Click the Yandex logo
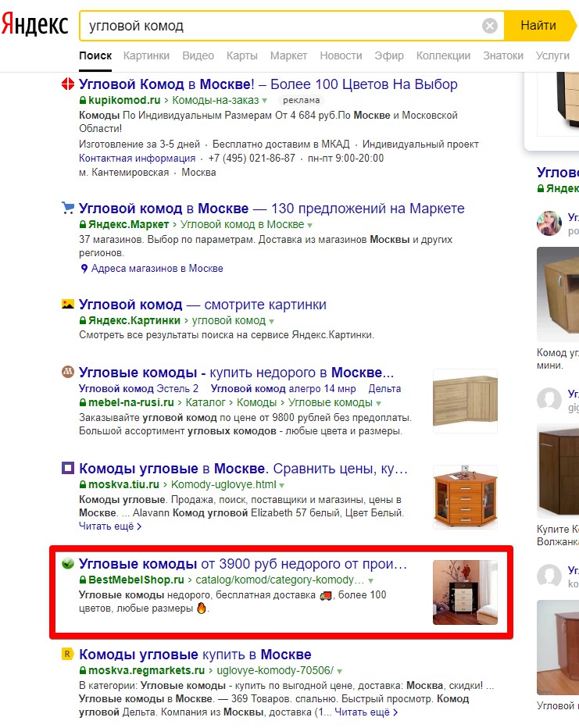Image resolution: width=579 pixels, height=728 pixels. pyautogui.click(x=35, y=25)
